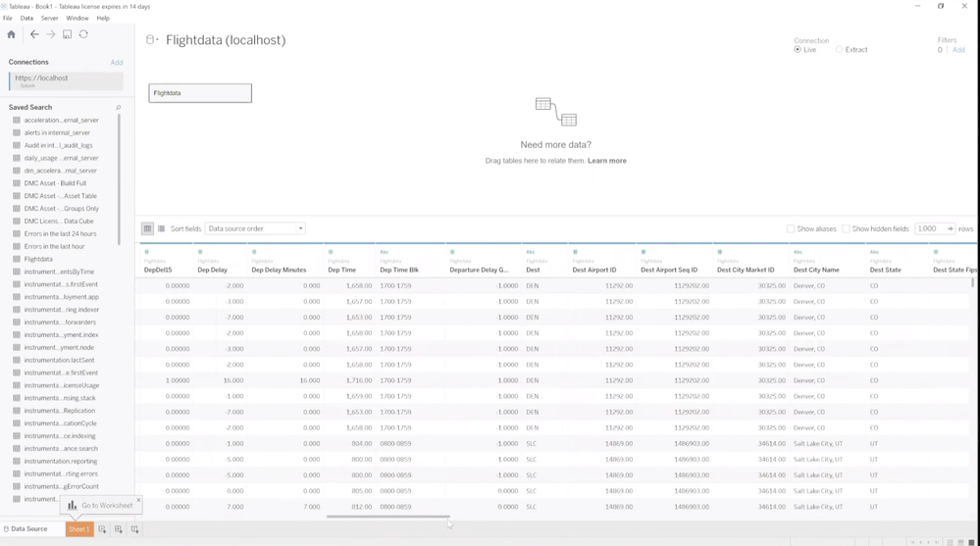Viewport: 980px width, 546px height.
Task: Refresh the data source with circular arrow
Action: pyautogui.click(x=83, y=34)
